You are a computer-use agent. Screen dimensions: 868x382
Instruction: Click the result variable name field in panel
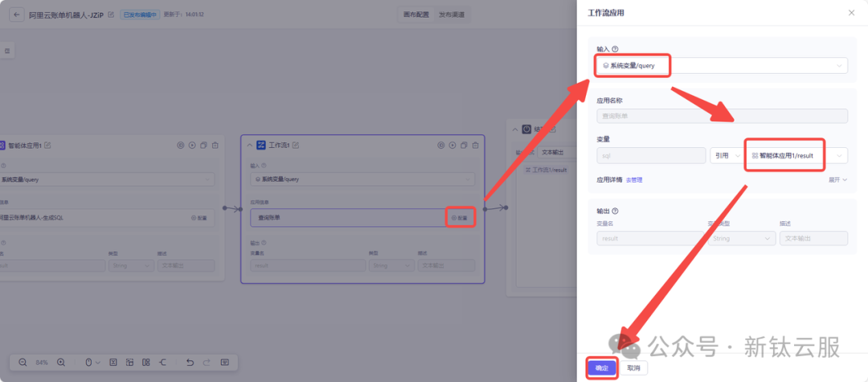tap(650, 238)
